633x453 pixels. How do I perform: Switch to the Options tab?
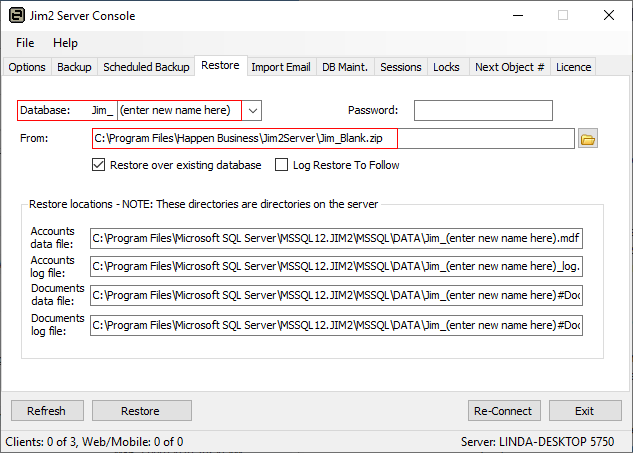point(27,67)
